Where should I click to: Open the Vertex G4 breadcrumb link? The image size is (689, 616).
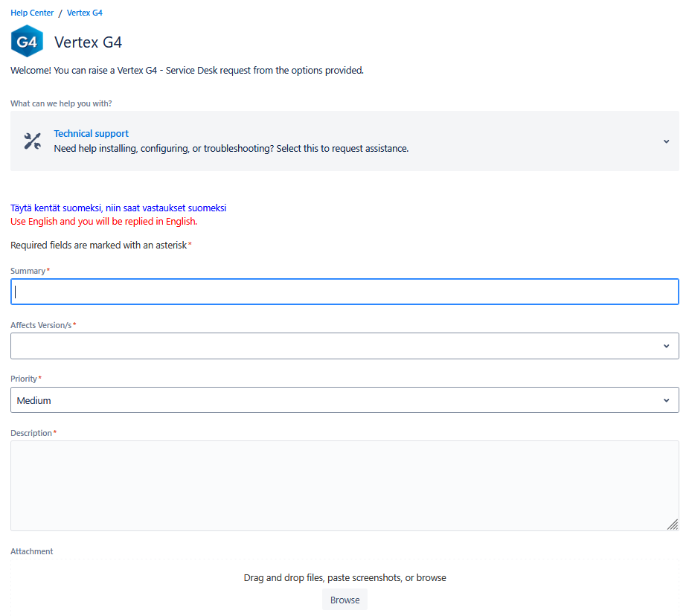pyautogui.click(x=84, y=13)
